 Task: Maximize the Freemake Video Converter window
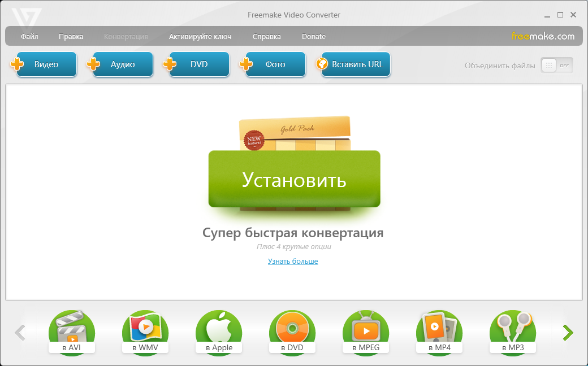[560, 15]
